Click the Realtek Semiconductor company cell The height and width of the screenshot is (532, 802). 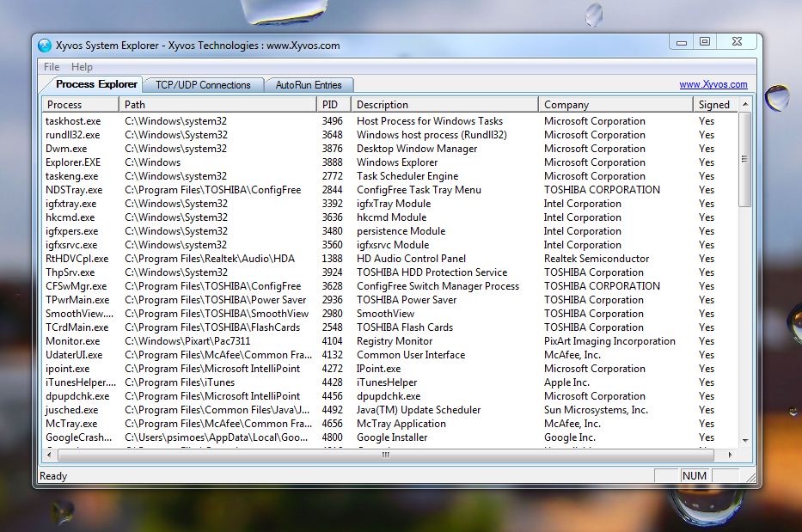click(597, 259)
